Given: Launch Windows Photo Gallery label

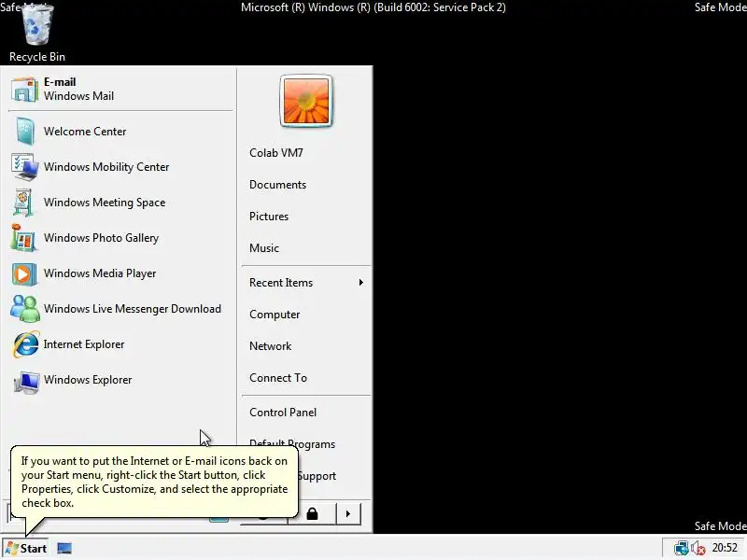Looking at the screenshot, I should [102, 238].
